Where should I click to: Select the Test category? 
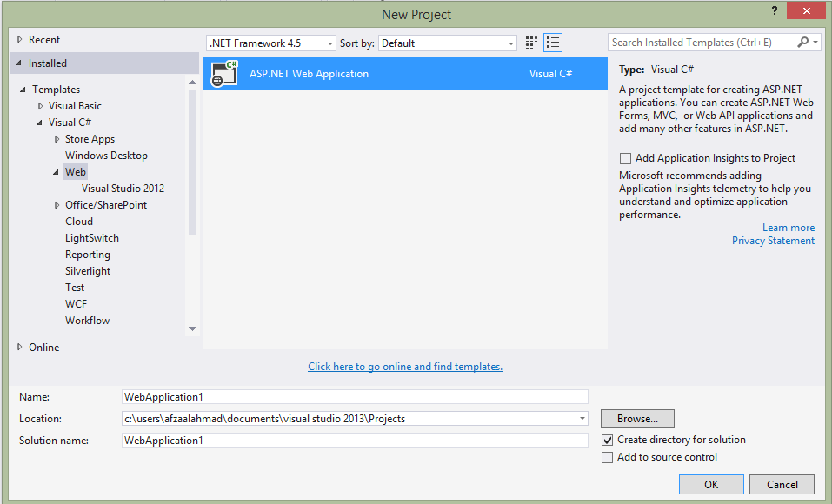75,287
